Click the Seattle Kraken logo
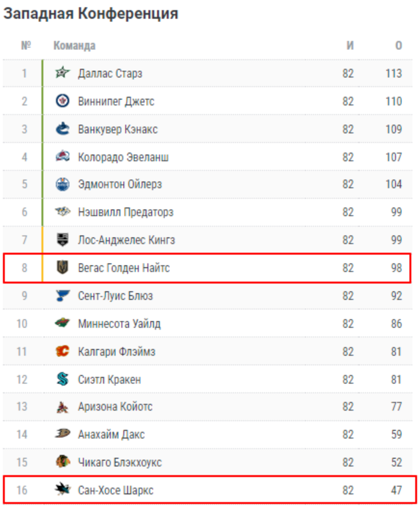420x517 pixels. pos(63,379)
